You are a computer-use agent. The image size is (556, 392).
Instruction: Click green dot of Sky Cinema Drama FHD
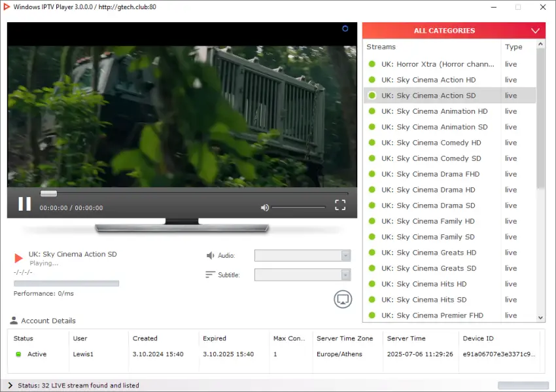[372, 174]
